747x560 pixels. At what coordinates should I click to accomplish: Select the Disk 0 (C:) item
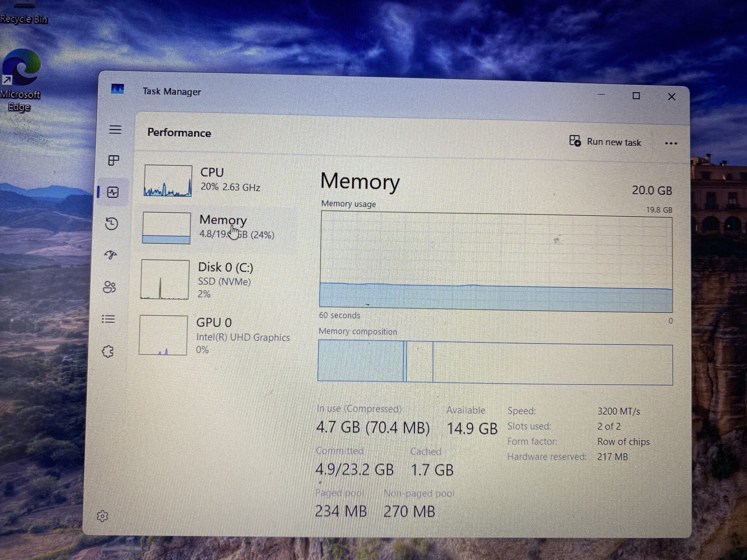(225, 280)
